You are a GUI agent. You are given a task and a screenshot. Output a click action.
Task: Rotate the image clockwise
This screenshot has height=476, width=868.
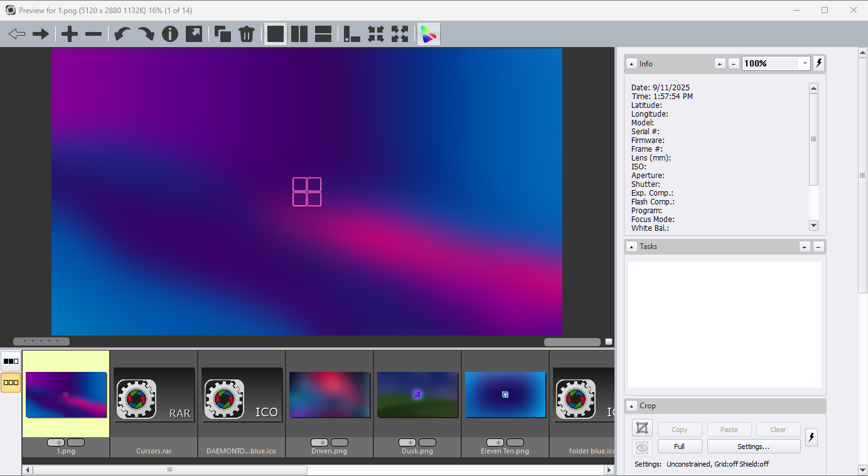(x=146, y=34)
